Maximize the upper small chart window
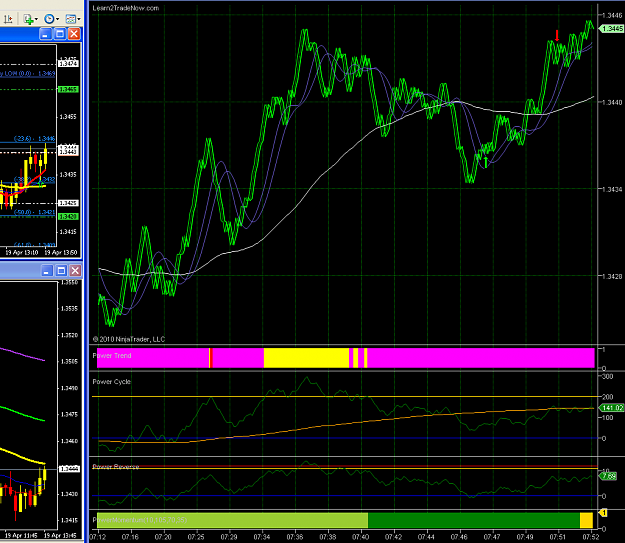 coord(60,34)
